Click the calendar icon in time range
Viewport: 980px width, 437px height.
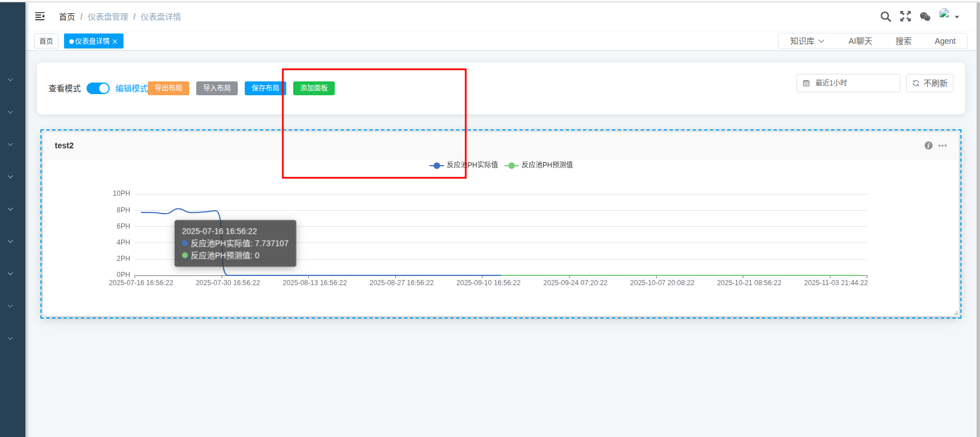click(x=806, y=83)
